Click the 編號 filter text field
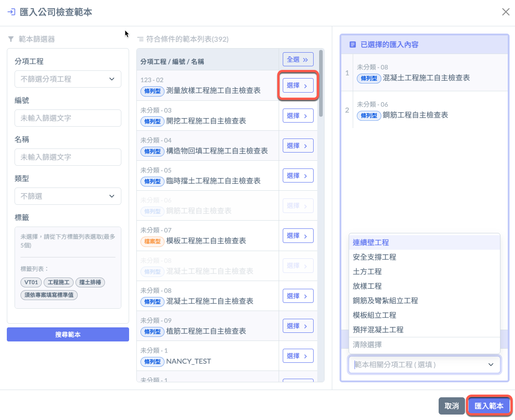This screenshot has height=420, width=515. 68,118
